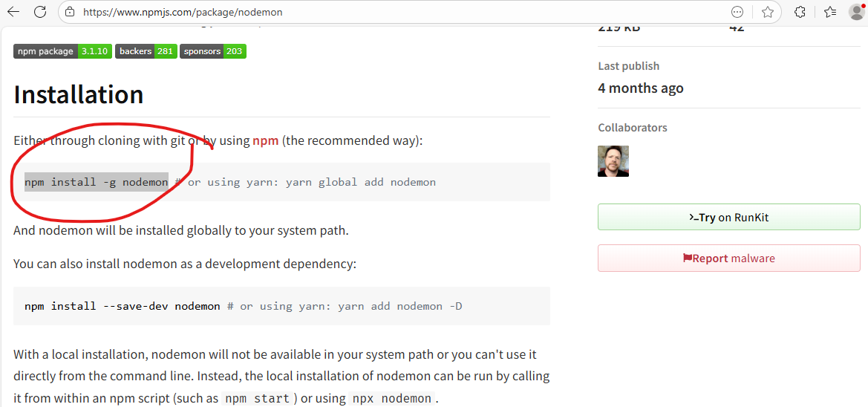Open the Favorites list icon
Screen dimensions: 868x407
[x=830, y=12]
